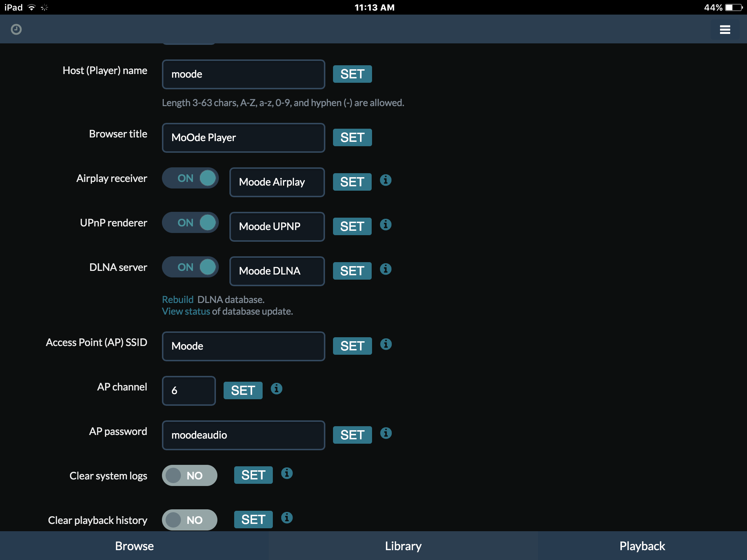Viewport: 747px width, 560px height.
Task: Tap the 11:13 AM clock
Action: [x=375, y=8]
